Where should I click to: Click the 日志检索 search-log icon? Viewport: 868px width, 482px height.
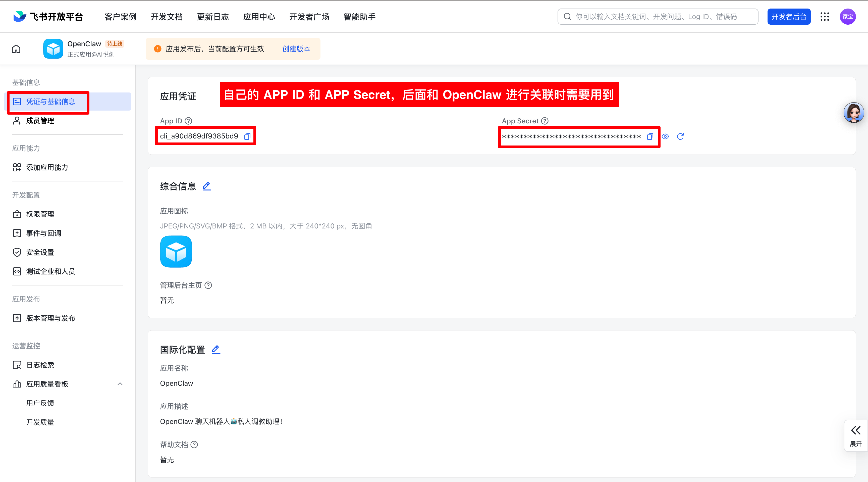tap(17, 365)
